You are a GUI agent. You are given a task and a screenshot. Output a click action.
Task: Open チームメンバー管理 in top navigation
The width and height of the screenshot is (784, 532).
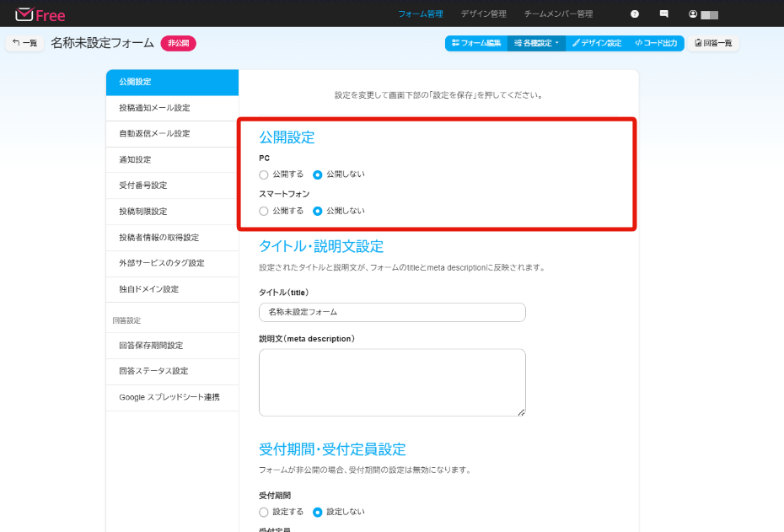[x=558, y=14]
